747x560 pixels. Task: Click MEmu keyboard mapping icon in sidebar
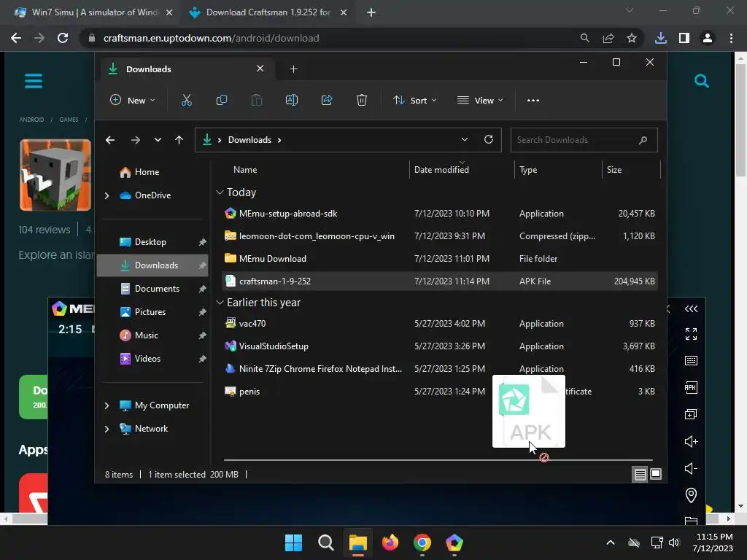pyautogui.click(x=692, y=360)
